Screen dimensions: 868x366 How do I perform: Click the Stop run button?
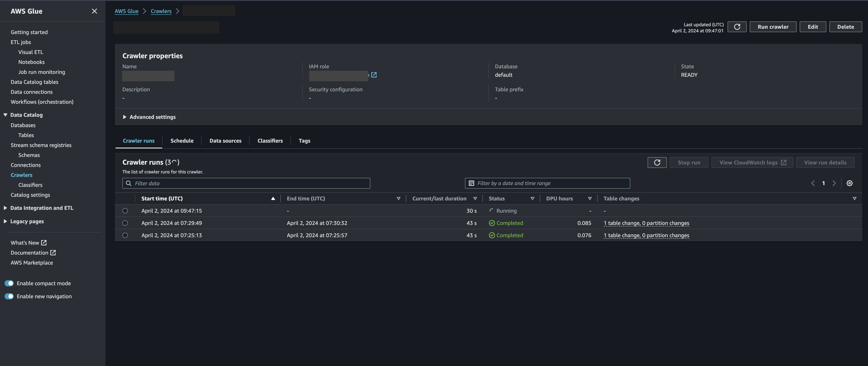(x=689, y=163)
